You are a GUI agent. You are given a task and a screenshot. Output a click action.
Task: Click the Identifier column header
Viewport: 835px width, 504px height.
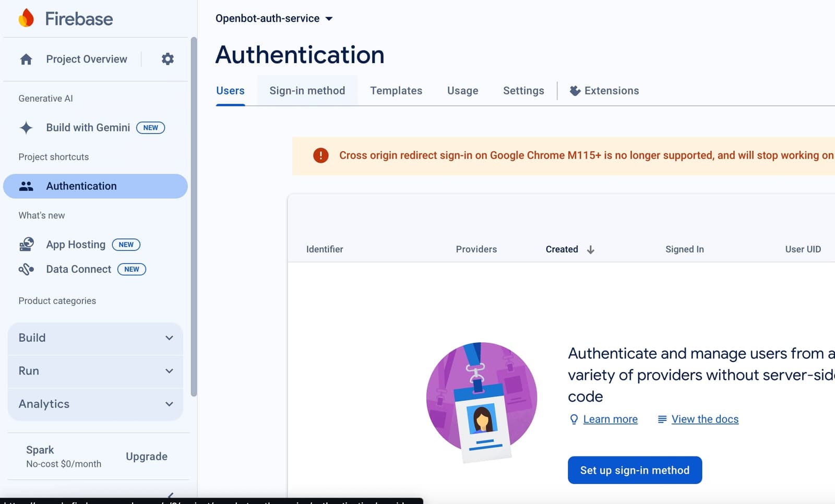tap(325, 249)
